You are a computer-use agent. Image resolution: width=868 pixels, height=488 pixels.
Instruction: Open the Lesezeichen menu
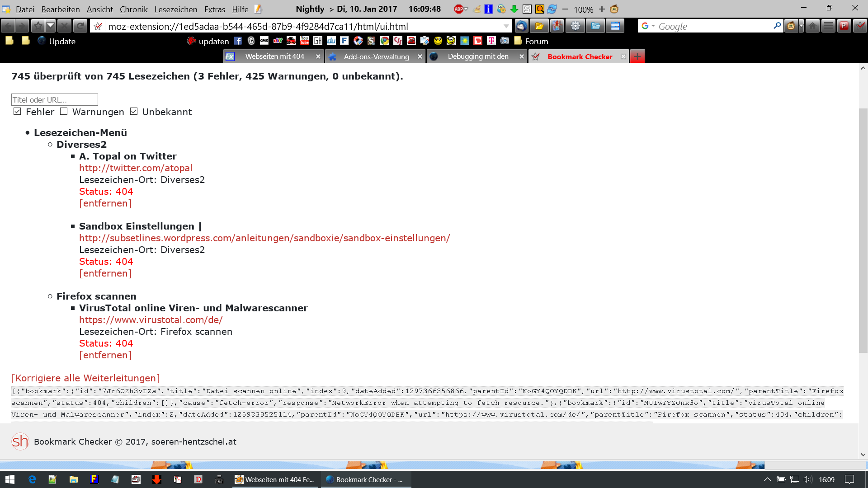[175, 9]
